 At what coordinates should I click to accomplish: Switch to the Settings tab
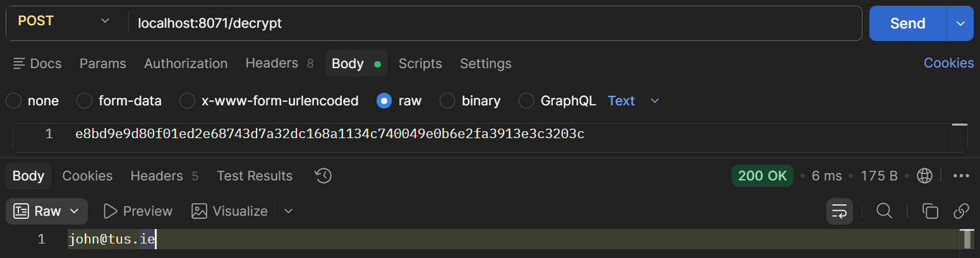point(486,64)
